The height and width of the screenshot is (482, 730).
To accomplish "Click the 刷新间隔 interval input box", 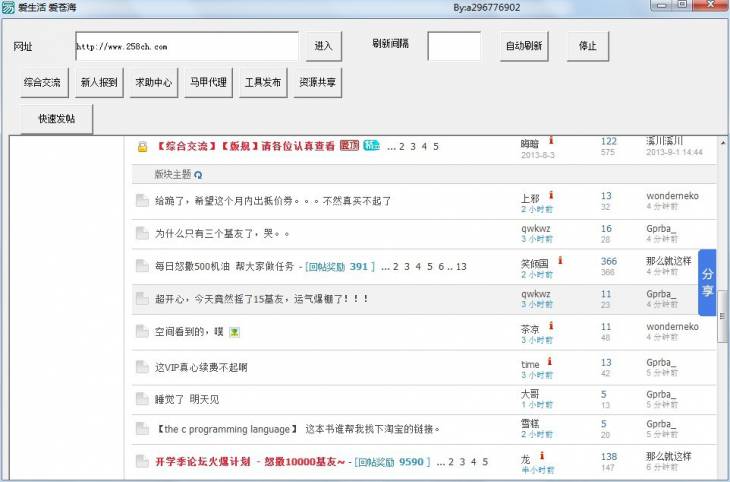I will (454, 46).
